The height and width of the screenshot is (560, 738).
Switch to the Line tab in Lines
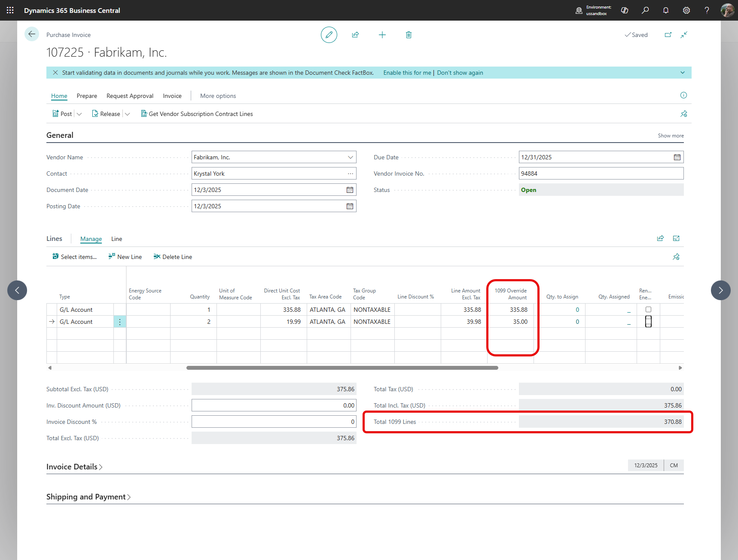[116, 239]
